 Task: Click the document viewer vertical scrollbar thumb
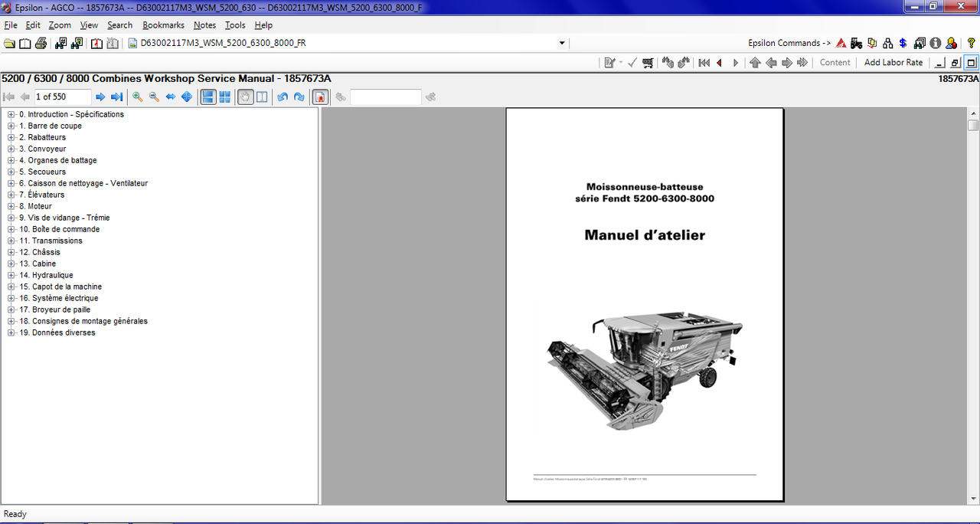pos(973,125)
